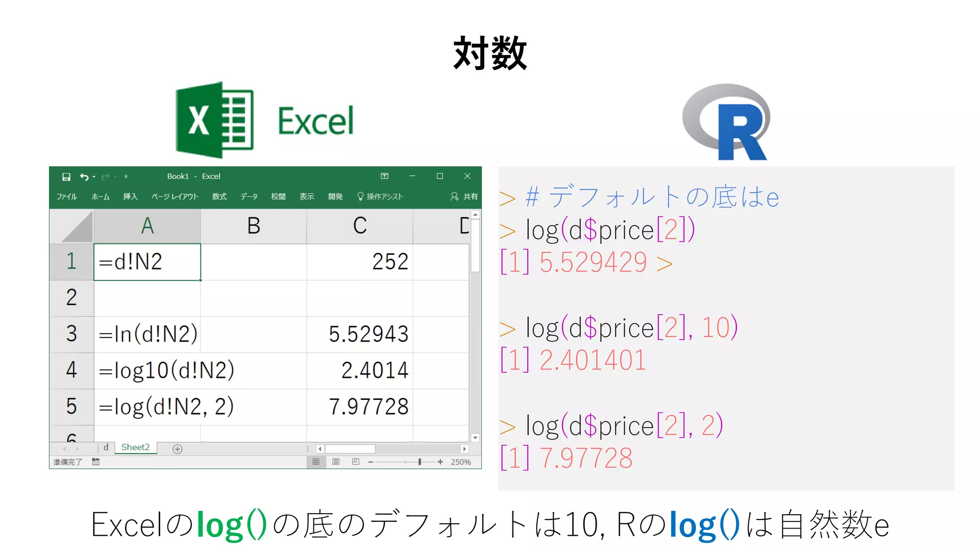
Task: Select cell C1 with value 252
Action: (x=360, y=262)
